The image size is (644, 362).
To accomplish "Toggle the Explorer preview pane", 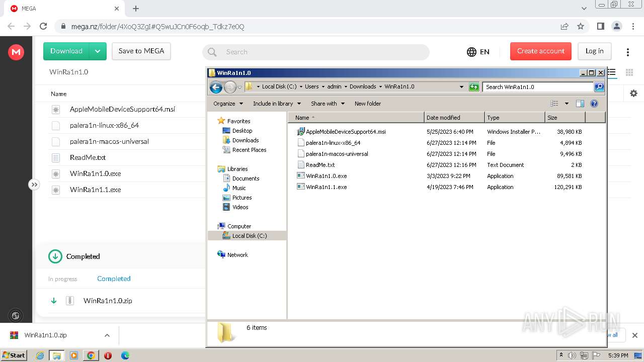I will [x=580, y=104].
